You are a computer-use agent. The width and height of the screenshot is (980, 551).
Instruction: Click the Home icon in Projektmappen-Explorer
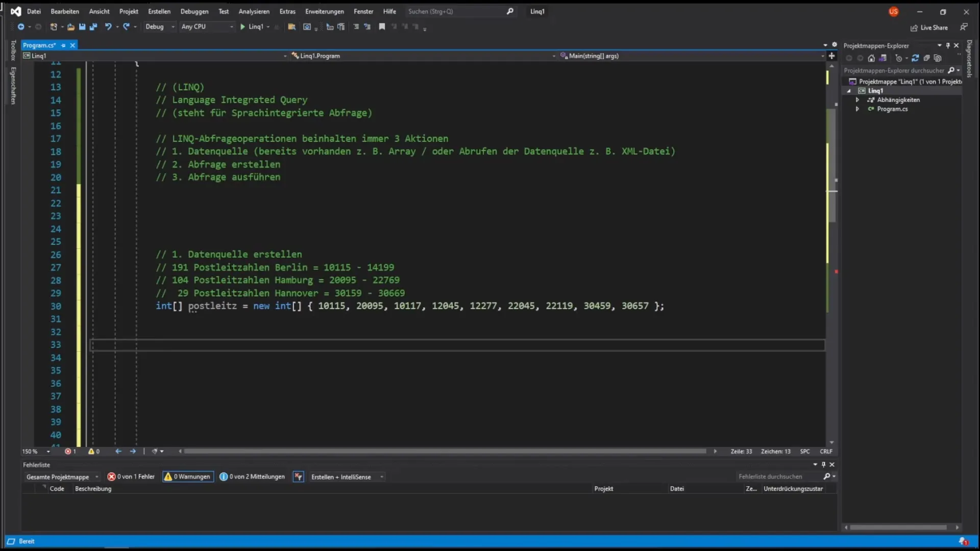(871, 58)
